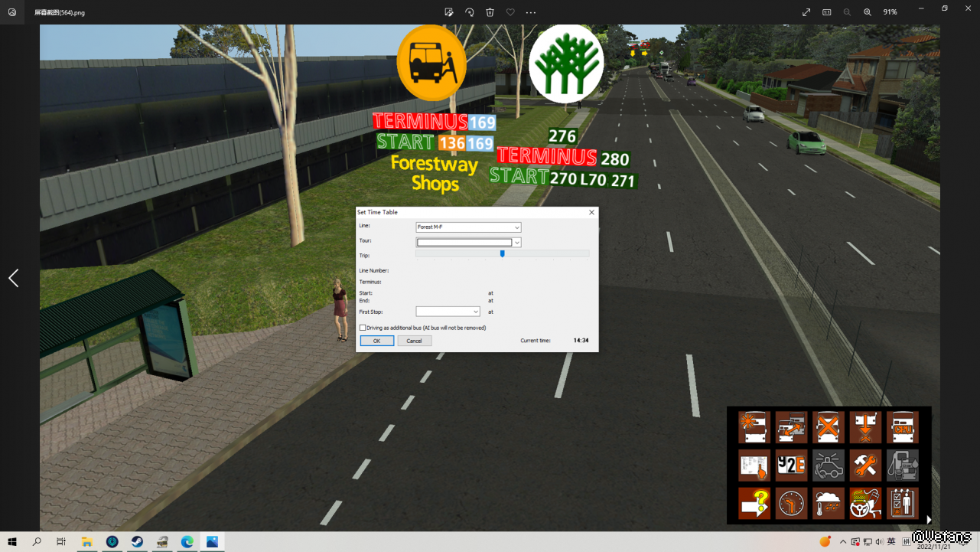Open the timetable selection icon
This screenshot has width=980, height=552.
pyautogui.click(x=754, y=465)
